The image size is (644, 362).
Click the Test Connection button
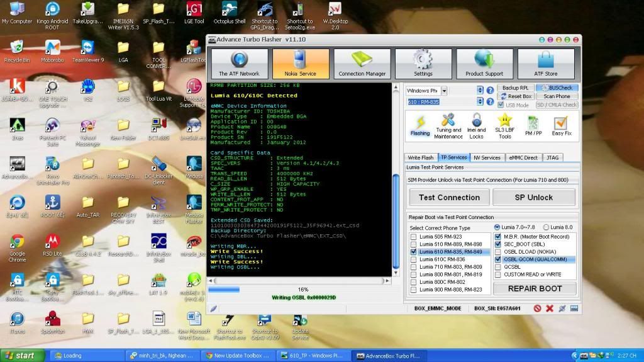coord(449,198)
